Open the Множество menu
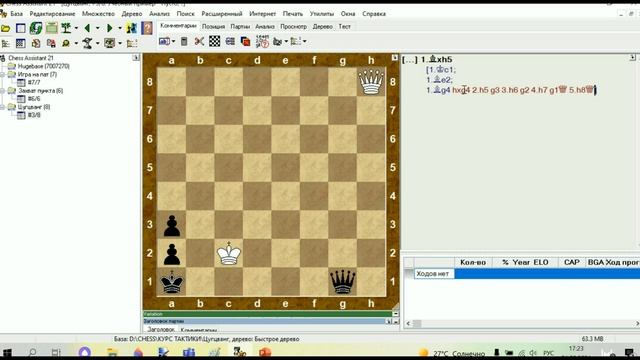Image resolution: width=640 pixels, height=360 pixels. coord(98,13)
